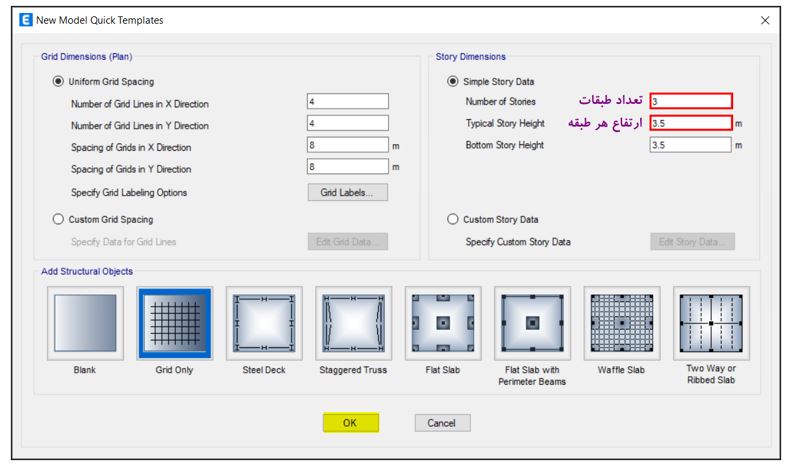The width and height of the screenshot is (788, 468).
Task: Click the 'Add Structural Objects' group heading
Action: (x=87, y=271)
